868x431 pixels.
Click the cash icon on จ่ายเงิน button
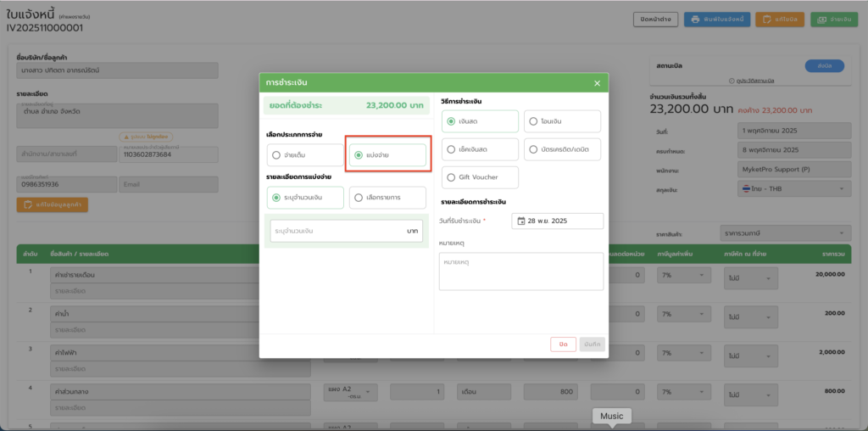(822, 20)
